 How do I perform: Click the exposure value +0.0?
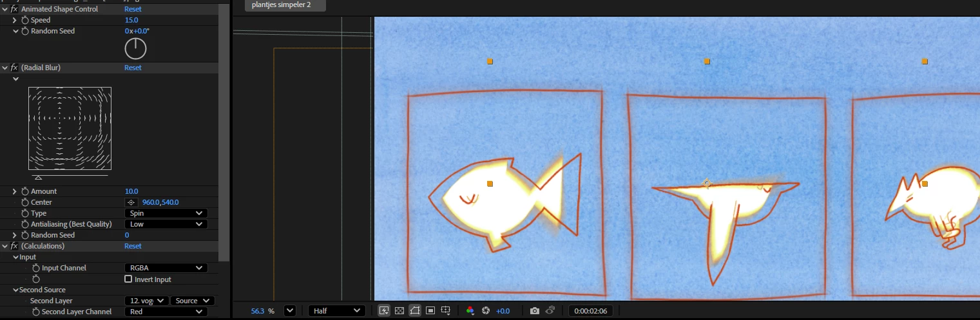(503, 311)
